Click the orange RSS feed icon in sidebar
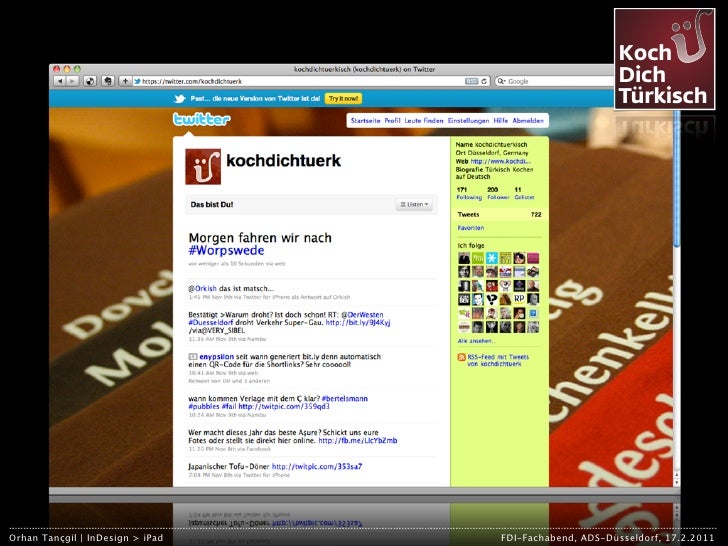The height and width of the screenshot is (546, 728). pos(462,357)
